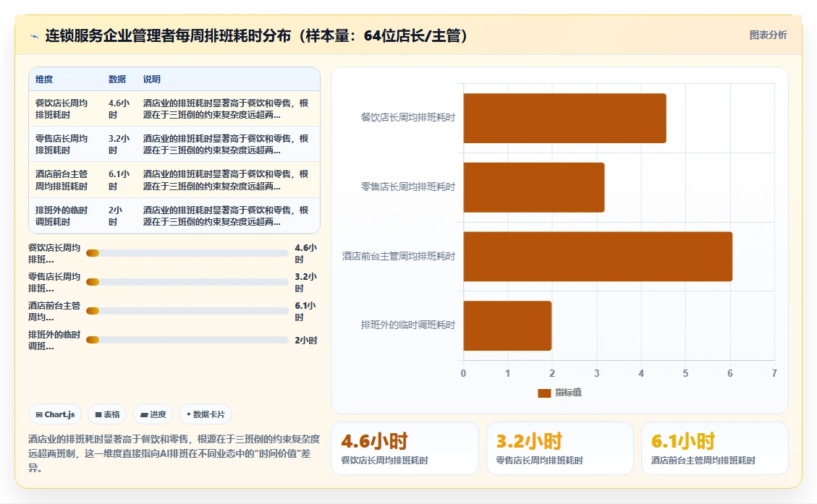
Task: Click table cell 餐饮店长周均排班耗时
Action: pos(62,108)
